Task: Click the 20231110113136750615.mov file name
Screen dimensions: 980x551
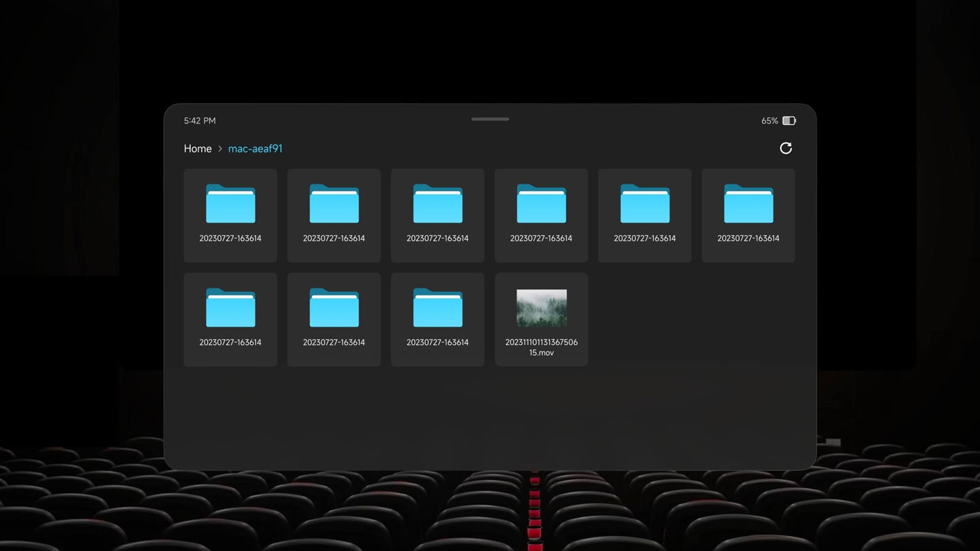Action: pyautogui.click(x=542, y=347)
